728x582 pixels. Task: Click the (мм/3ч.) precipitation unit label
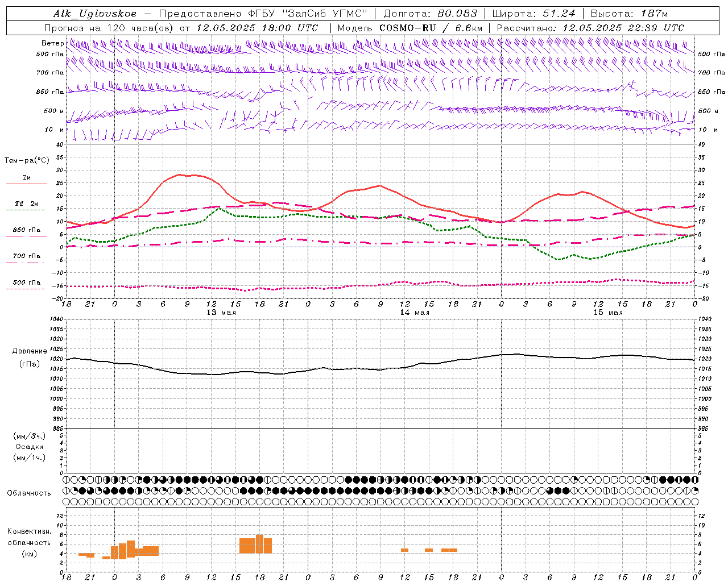coord(30,436)
